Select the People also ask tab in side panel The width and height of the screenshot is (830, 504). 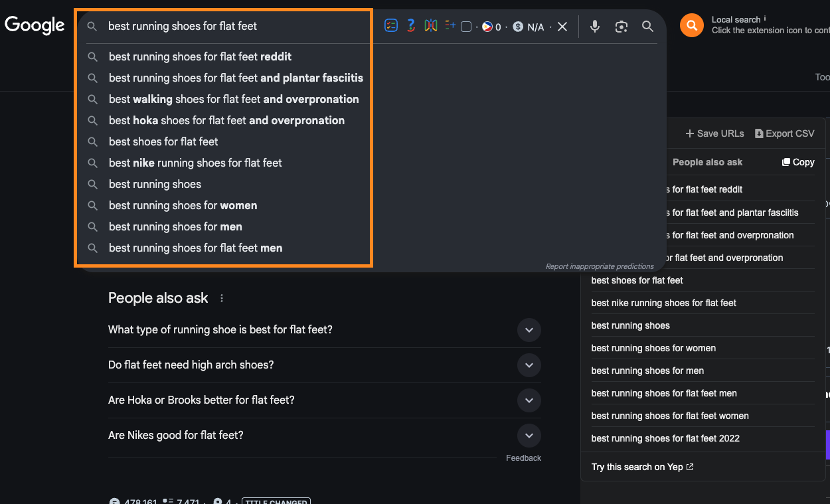707,162
